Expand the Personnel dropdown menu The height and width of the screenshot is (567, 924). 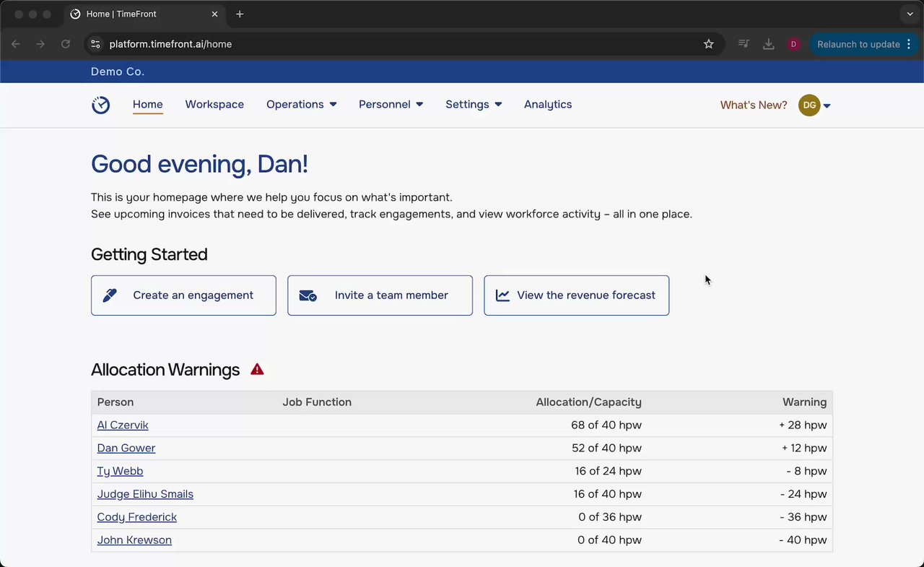[391, 105]
